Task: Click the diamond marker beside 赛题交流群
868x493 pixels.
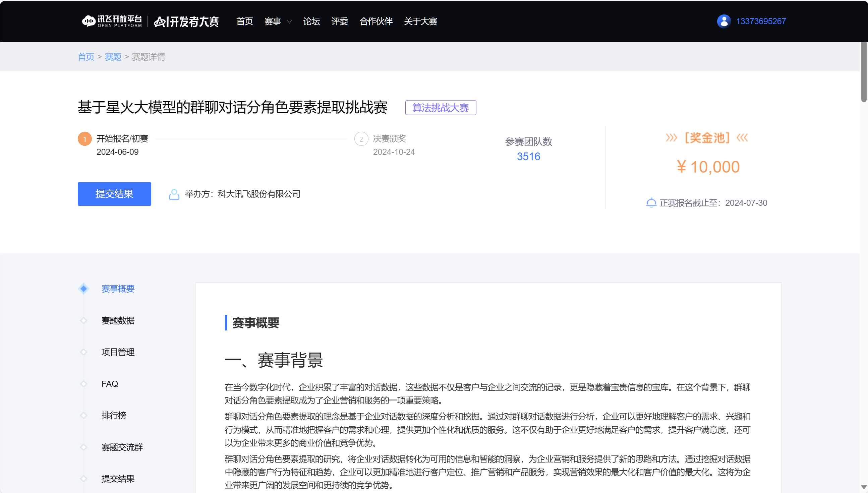Action: (x=84, y=447)
